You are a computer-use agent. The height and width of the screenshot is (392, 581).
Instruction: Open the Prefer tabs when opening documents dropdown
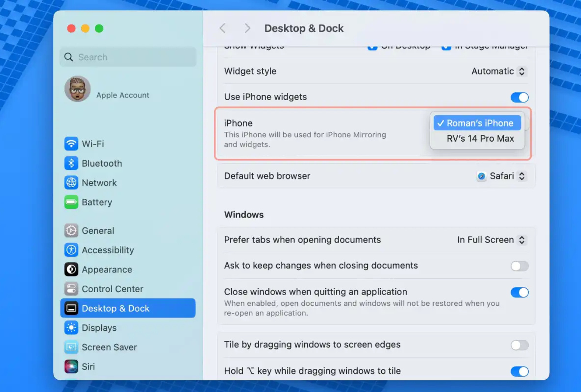491,240
